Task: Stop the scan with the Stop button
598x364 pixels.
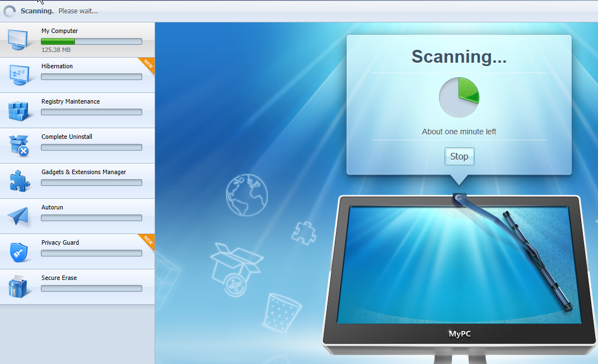Action: (459, 156)
